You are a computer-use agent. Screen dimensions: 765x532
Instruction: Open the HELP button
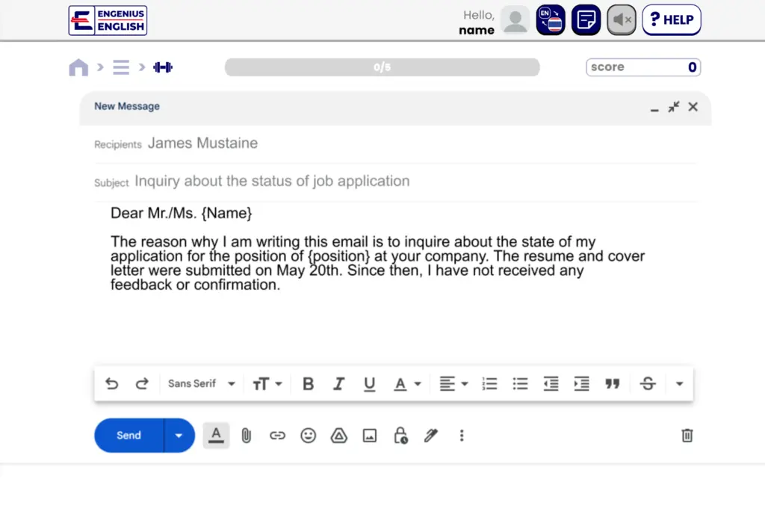tap(671, 20)
